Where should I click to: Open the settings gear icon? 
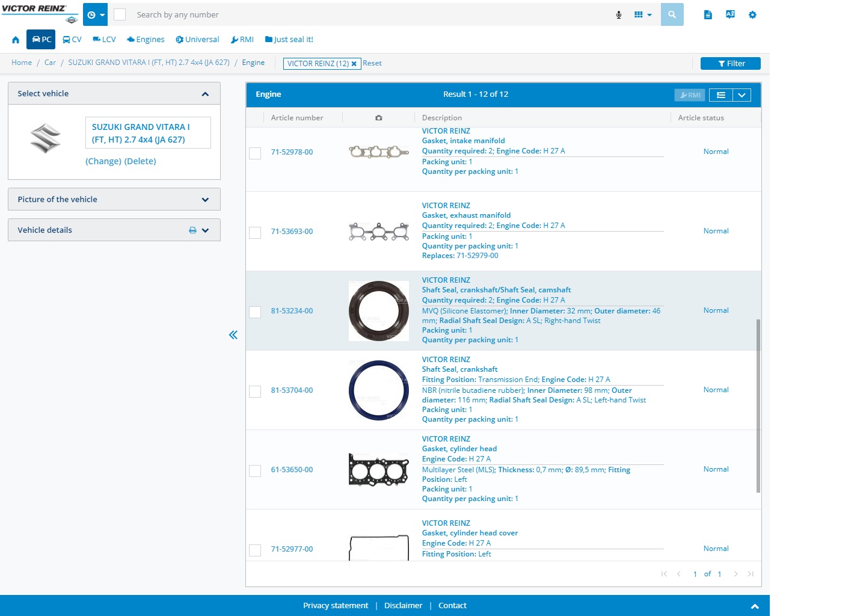[x=752, y=14]
